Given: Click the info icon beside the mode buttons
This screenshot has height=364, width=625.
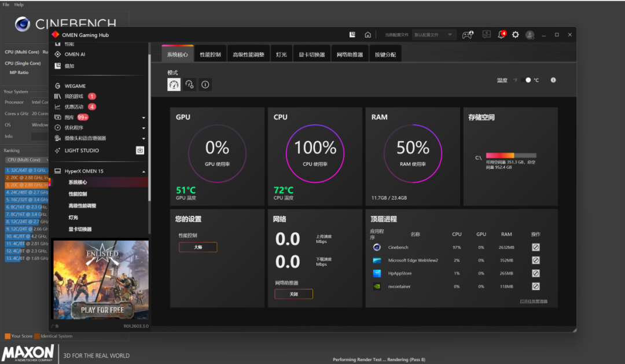Looking at the screenshot, I should [x=205, y=84].
